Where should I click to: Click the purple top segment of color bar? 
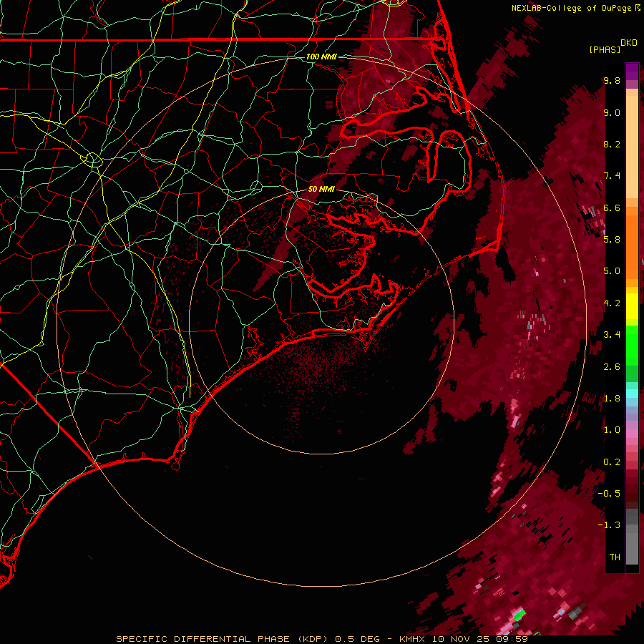[x=632, y=72]
